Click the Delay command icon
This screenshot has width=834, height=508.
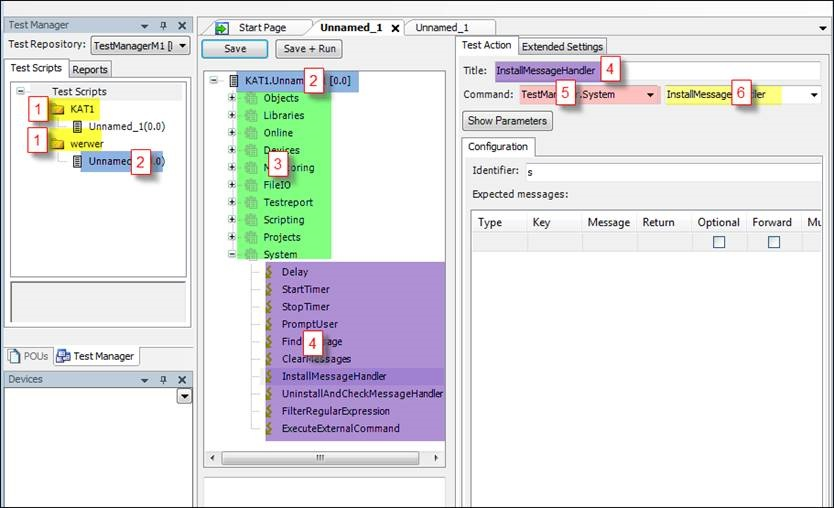pos(269,272)
